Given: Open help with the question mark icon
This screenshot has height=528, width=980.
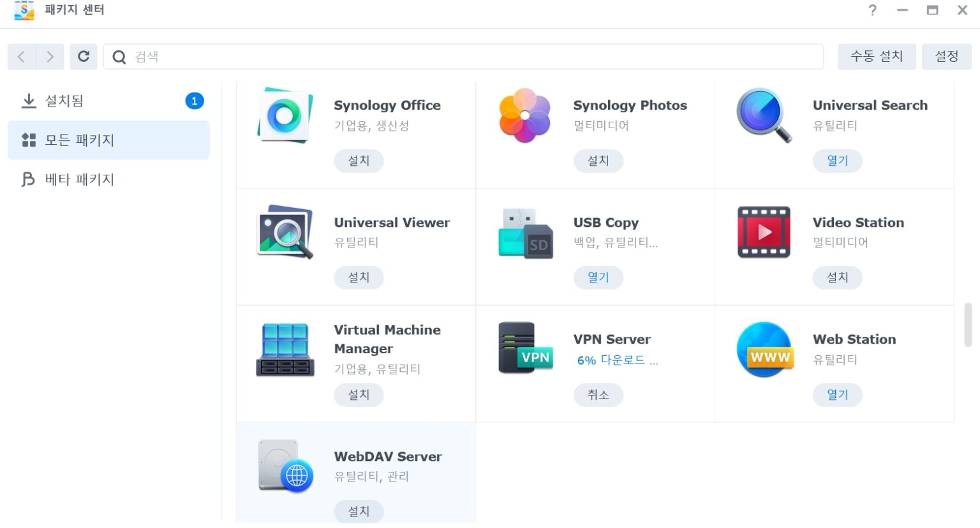Looking at the screenshot, I should point(872,10).
